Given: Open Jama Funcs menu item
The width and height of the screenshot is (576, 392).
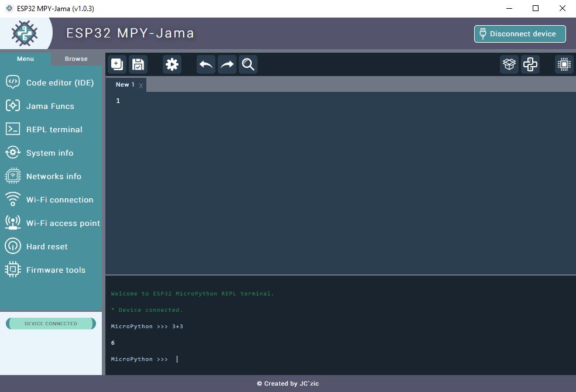Looking at the screenshot, I should (x=51, y=106).
